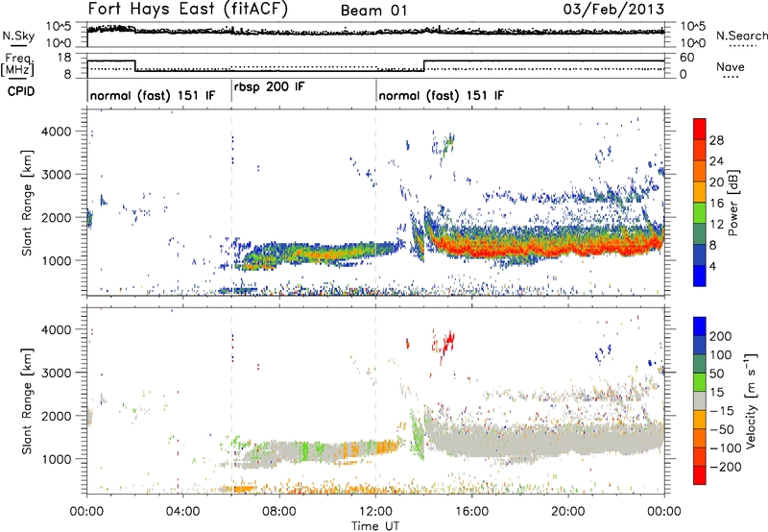The height and width of the screenshot is (532, 768).
Task: Click "normal (fast) 151 IF" starting at 12:00
Action: coord(441,95)
